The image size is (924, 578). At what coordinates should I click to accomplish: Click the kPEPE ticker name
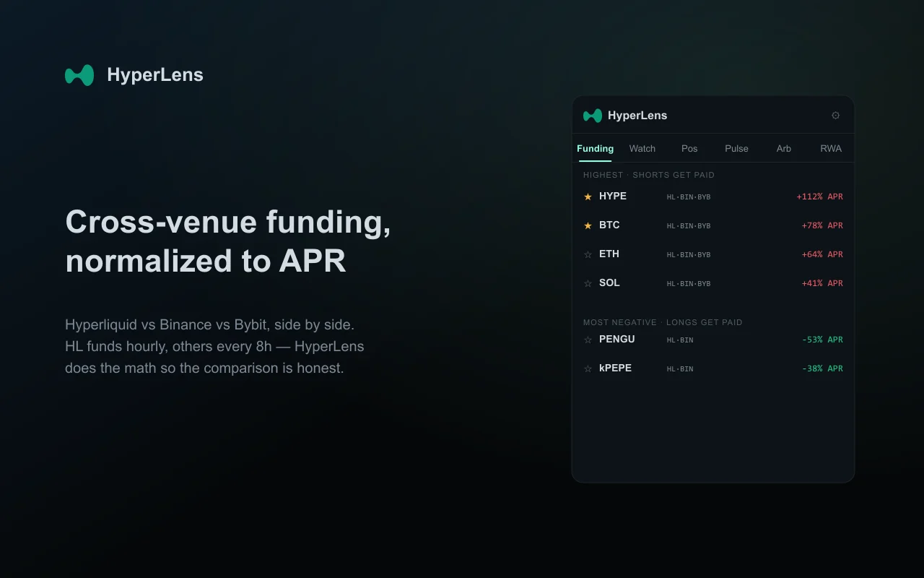(x=615, y=368)
